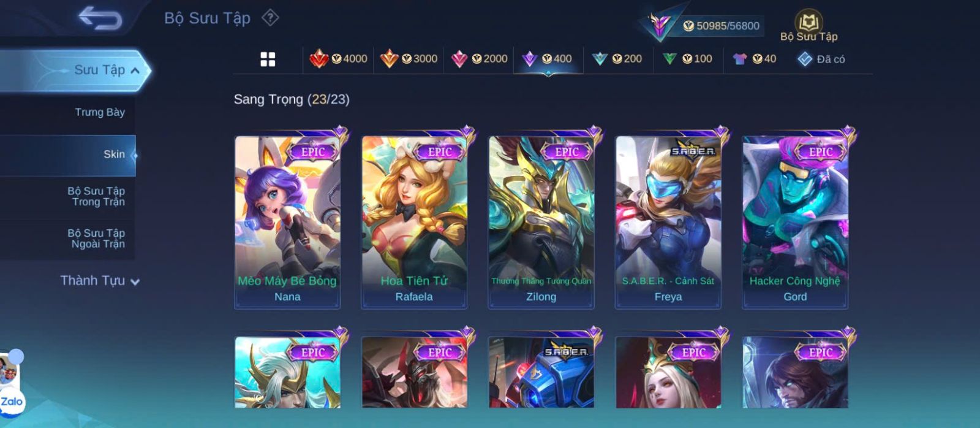Select the Gord Hacker Công Nghệ skin
The image size is (980, 428).
tap(795, 222)
